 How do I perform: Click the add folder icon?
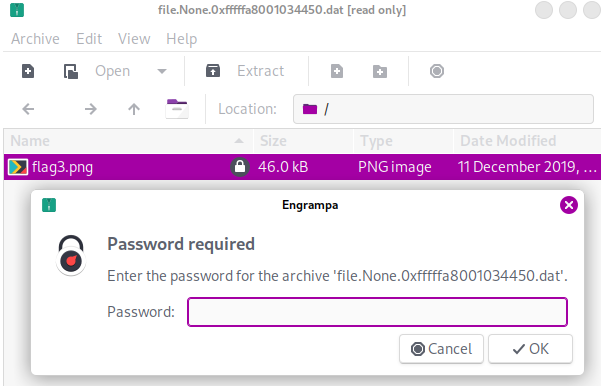click(x=380, y=71)
